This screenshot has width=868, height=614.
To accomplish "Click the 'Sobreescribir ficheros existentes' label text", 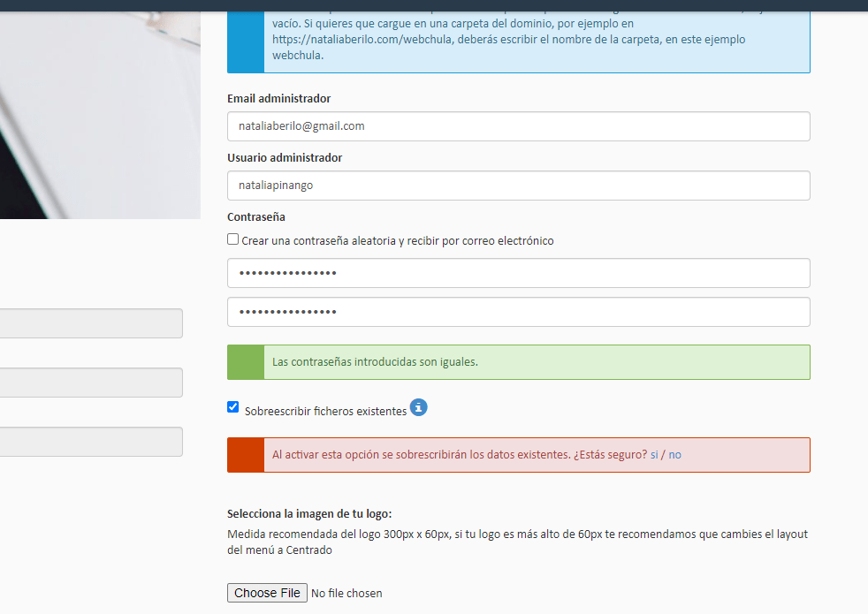I will (x=325, y=411).
